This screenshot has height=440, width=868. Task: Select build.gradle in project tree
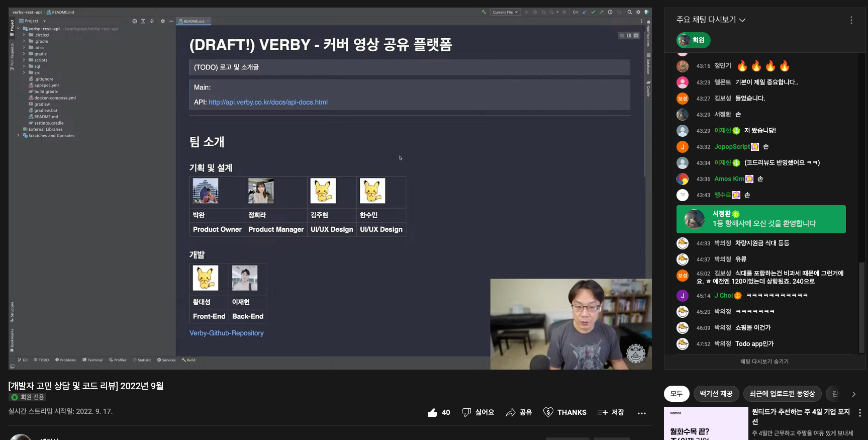coord(43,92)
